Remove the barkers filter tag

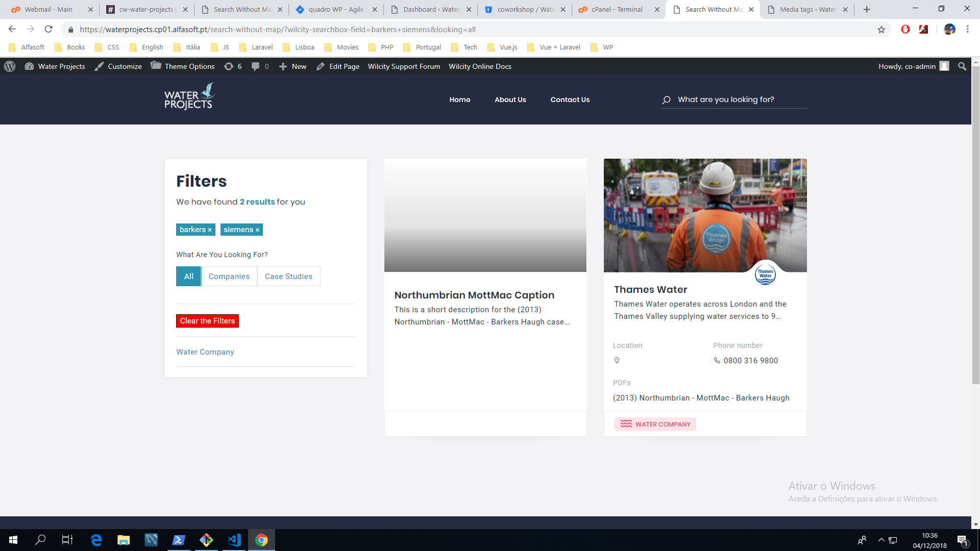(210, 230)
